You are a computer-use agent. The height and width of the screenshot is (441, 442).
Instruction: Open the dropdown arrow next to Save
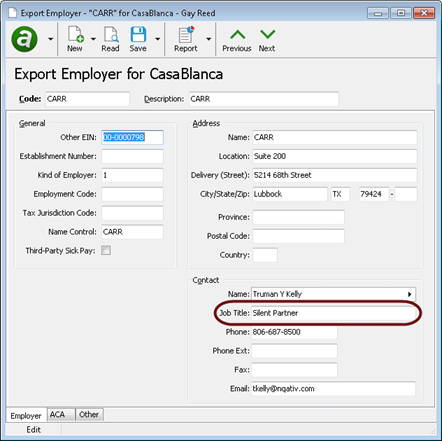pyautogui.click(x=158, y=39)
